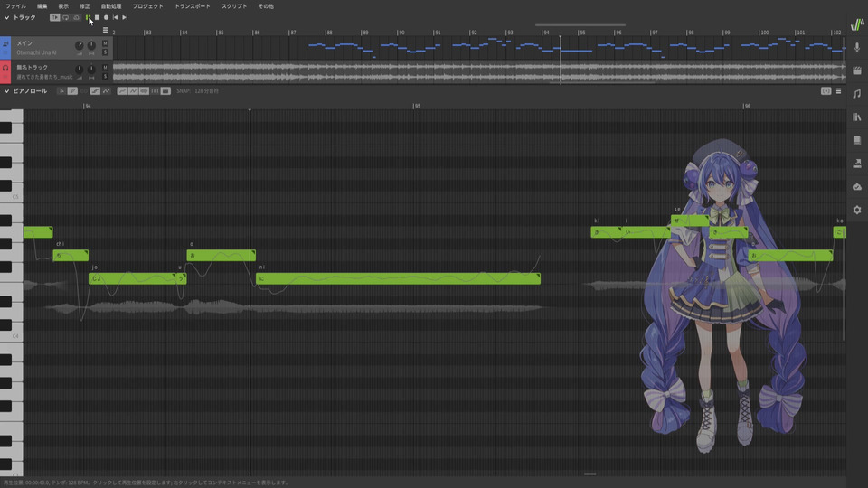The height and width of the screenshot is (488, 868).
Task: Click the gain knob of メイン track
Action: pos(80,45)
